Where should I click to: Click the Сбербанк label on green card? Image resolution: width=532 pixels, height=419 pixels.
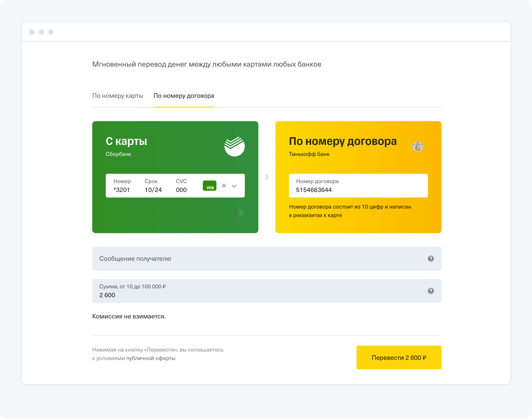pos(118,154)
